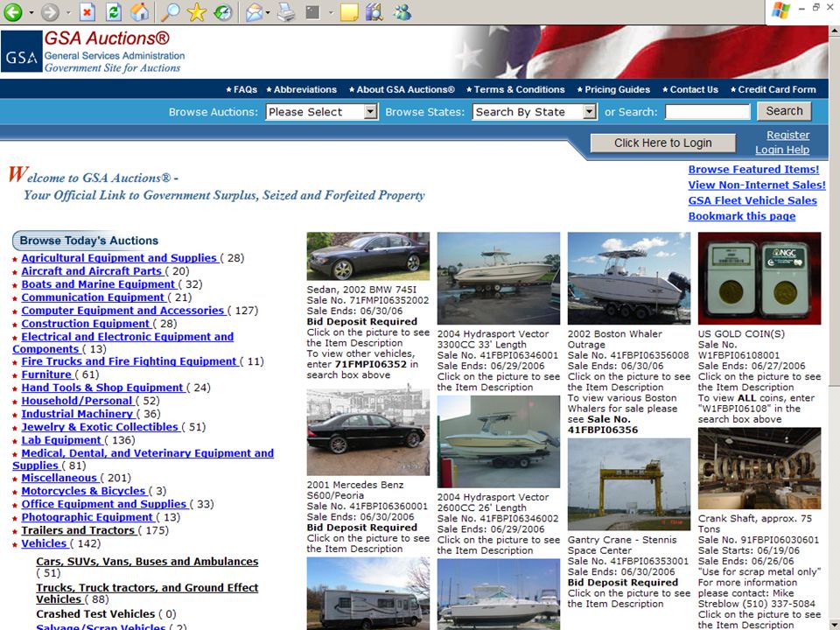Open the Browse Auctions 'Please Select' dropdown
840x630 pixels.
tap(321, 112)
